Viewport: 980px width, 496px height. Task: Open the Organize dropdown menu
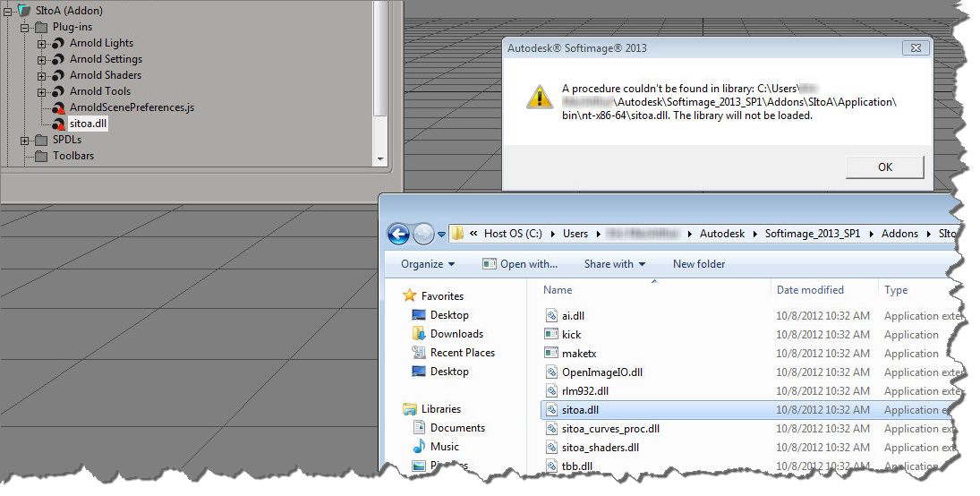point(428,264)
